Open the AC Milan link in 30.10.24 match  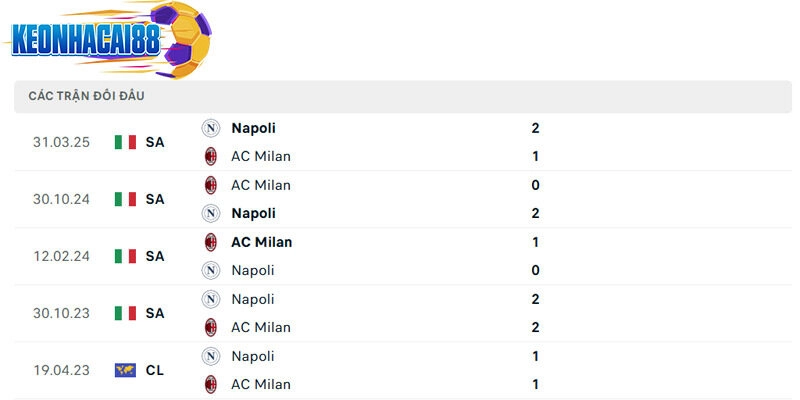pyautogui.click(x=260, y=185)
